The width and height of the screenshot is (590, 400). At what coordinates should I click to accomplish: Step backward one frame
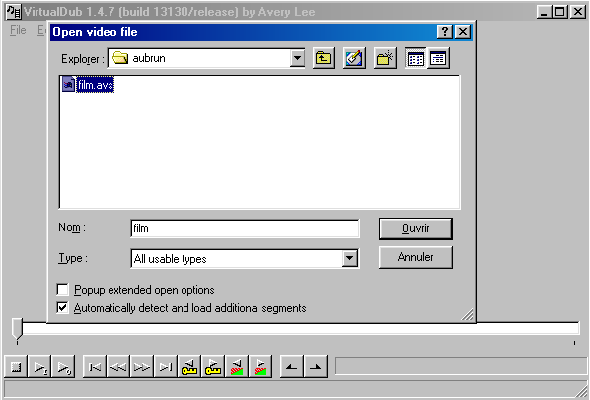118,367
